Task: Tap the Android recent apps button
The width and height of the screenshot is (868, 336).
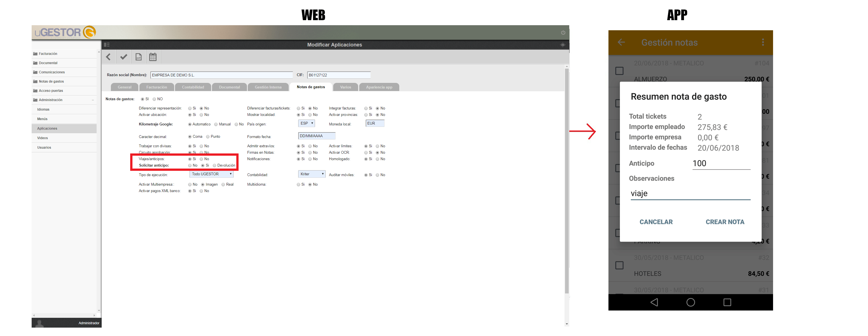Action: point(727,302)
